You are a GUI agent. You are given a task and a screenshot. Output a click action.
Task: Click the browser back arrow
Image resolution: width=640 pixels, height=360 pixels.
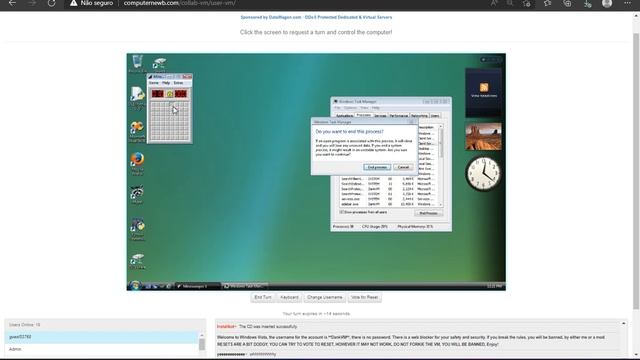12,3
